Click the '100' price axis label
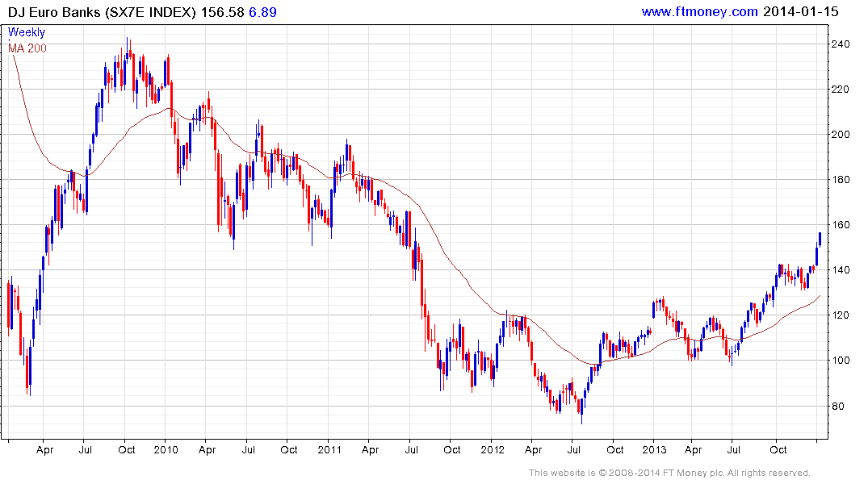 pyautogui.click(x=841, y=361)
